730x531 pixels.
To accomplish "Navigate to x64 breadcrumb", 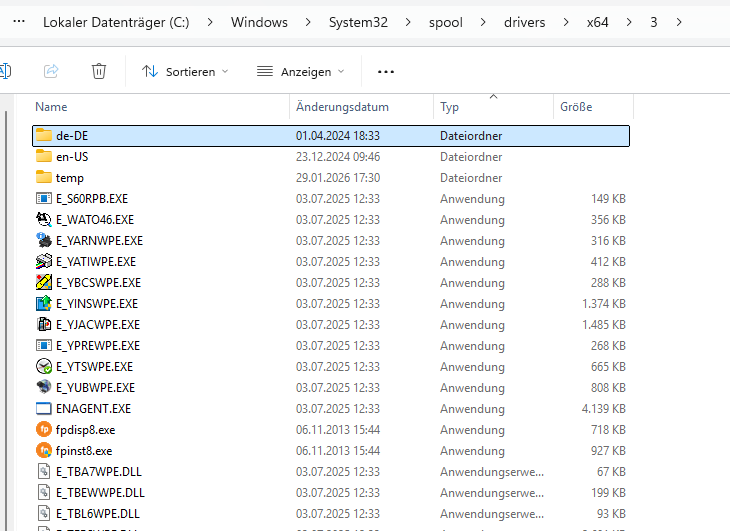I will pyautogui.click(x=597, y=22).
